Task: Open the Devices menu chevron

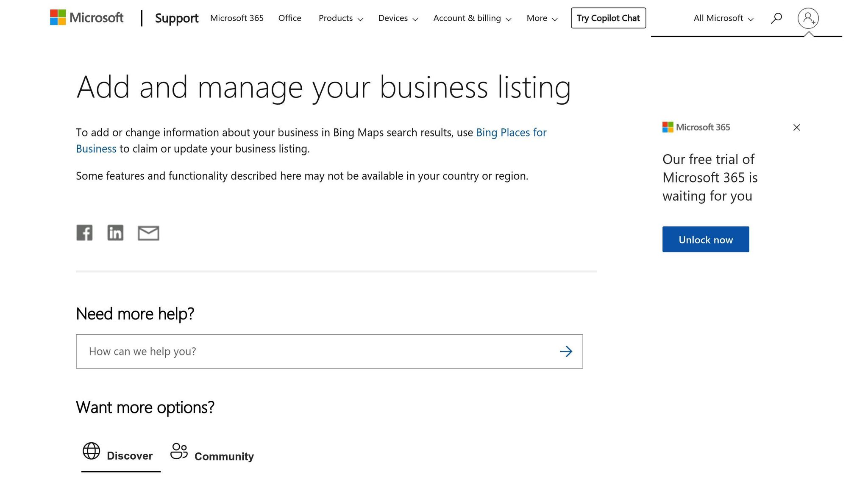Action: [x=415, y=19]
